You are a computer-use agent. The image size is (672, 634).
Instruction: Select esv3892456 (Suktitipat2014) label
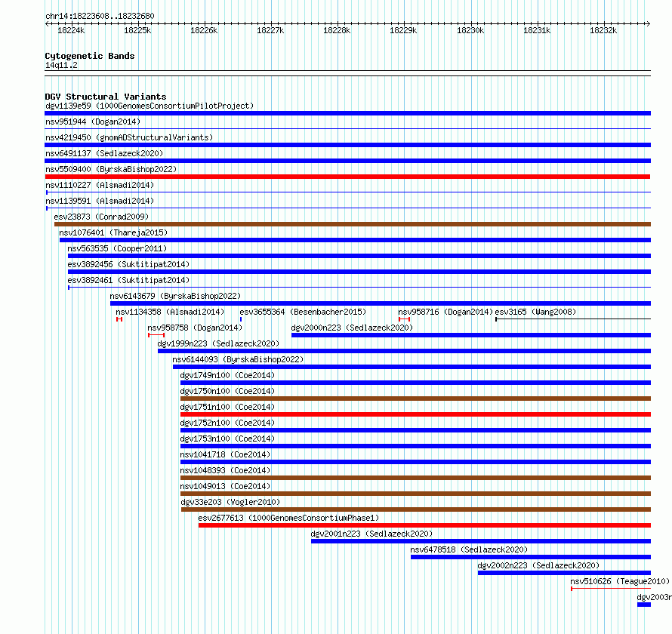tap(128, 264)
